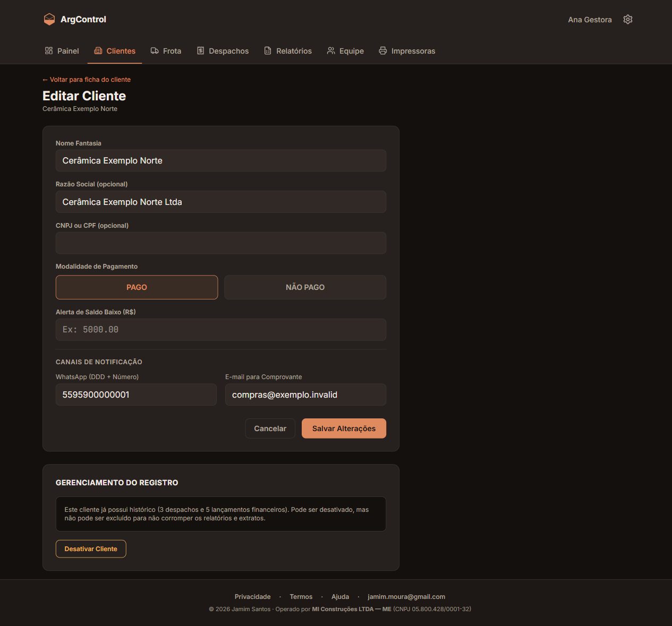The width and height of the screenshot is (672, 626).
Task: Focus the empty CNPJ ou CPF field
Action: 221,243
